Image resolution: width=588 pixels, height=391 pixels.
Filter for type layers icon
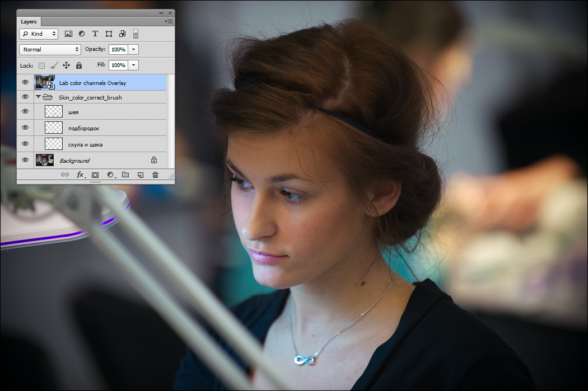[95, 34]
